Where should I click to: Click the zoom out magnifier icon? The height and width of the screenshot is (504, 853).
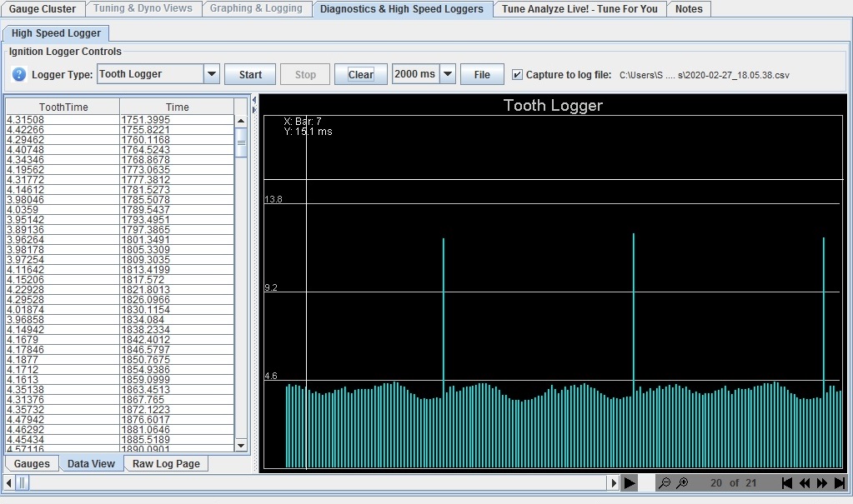click(x=665, y=483)
